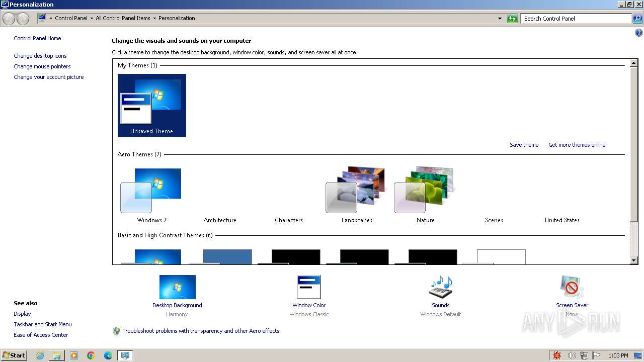Open Taskbar and Start Menu link
The height and width of the screenshot is (362, 644).
point(43,324)
